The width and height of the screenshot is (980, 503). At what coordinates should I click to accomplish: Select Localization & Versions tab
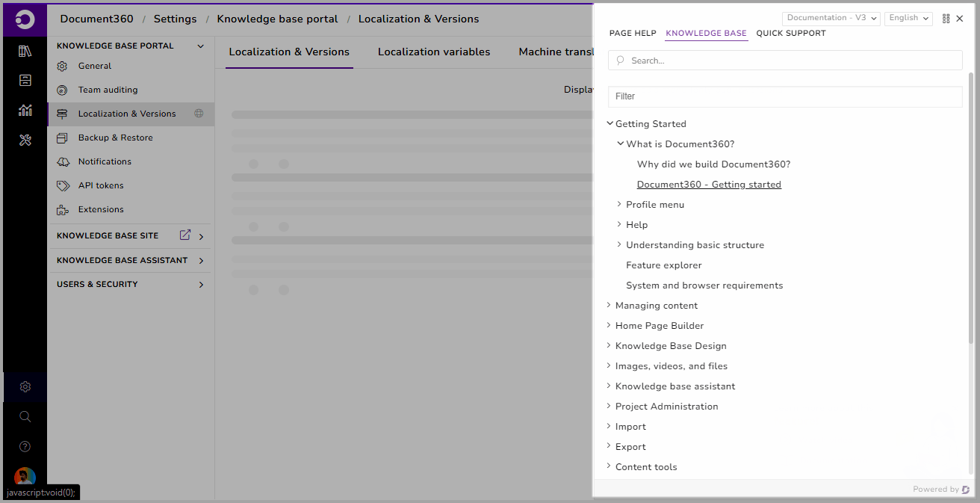(x=289, y=52)
